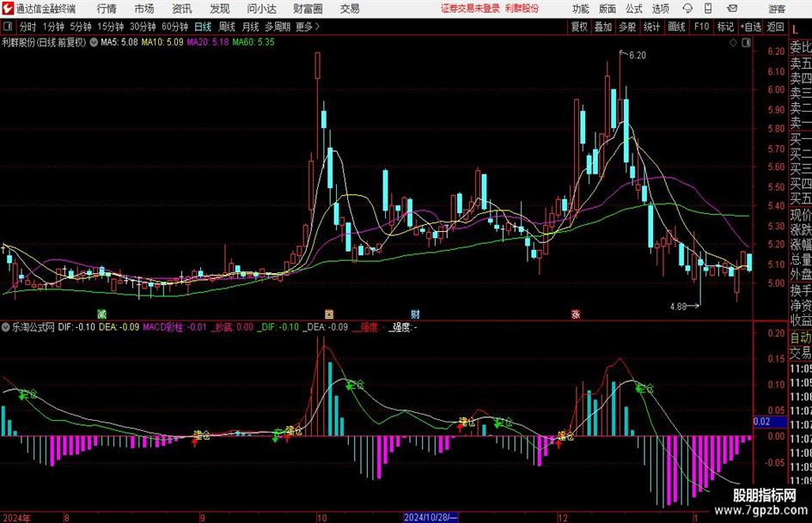Viewport: 812px width, 523px height.
Task: Click the 现价 row in quote panel
Action: tap(801, 215)
